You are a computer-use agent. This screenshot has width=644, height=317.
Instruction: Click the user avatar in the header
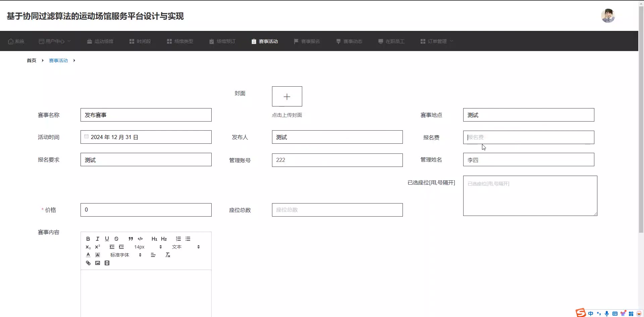[608, 16]
